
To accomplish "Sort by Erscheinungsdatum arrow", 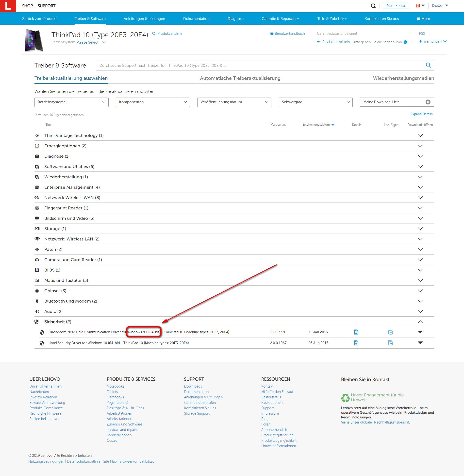I will [333, 125].
